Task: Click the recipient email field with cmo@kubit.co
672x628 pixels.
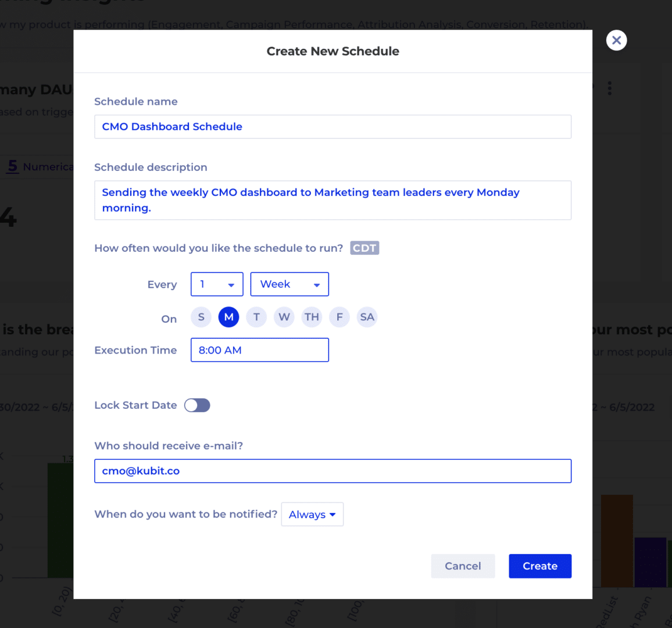Action: [333, 471]
